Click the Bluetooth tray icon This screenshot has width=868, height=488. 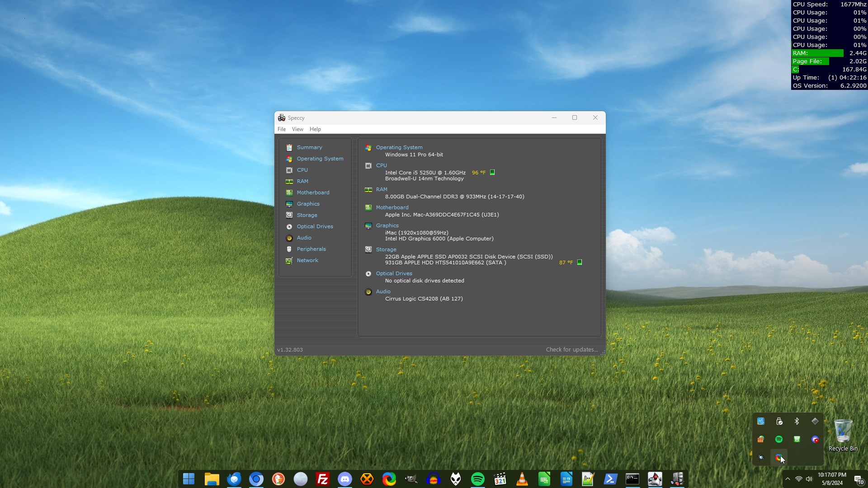coord(797,421)
